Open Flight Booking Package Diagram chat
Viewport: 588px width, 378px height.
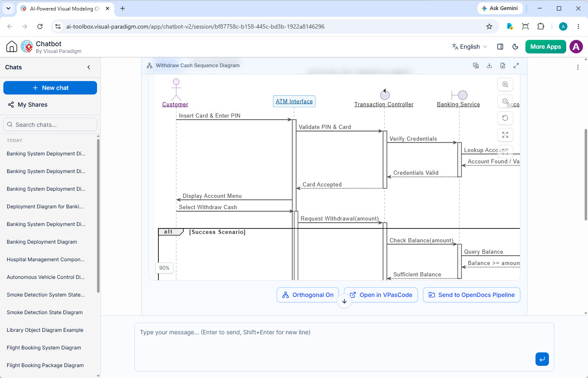click(x=45, y=365)
